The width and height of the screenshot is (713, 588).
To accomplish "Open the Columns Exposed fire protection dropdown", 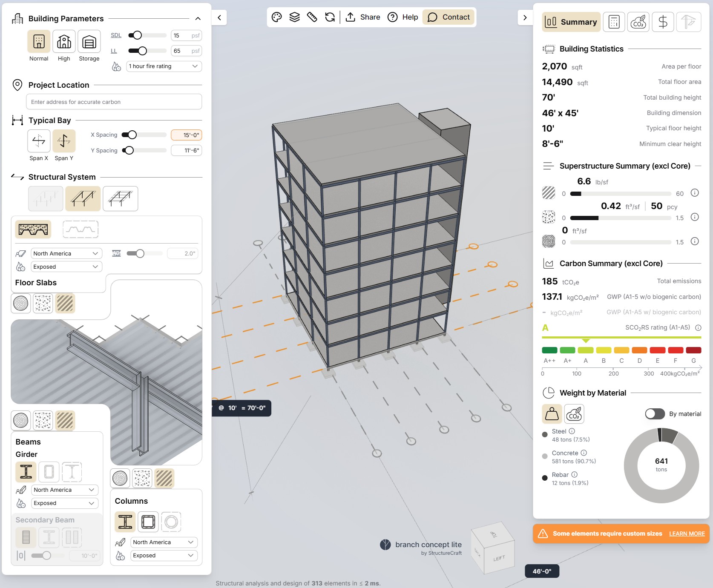I will (164, 555).
